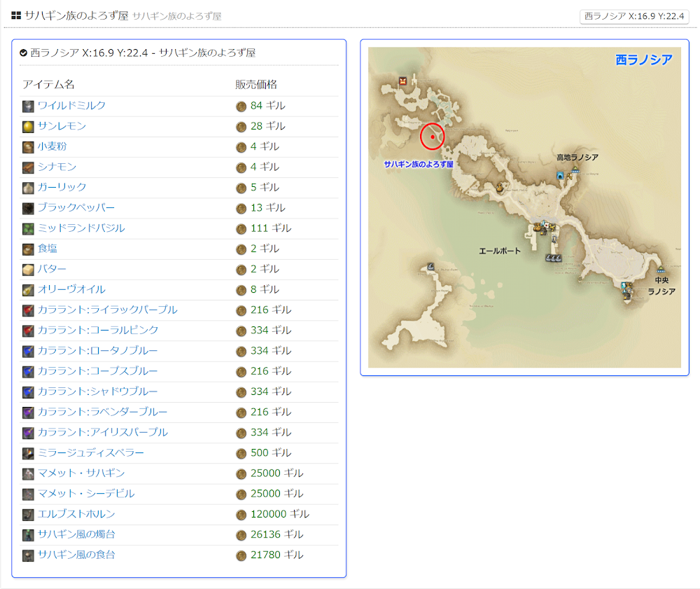Open the カララント:シャドウブルー link
The height and width of the screenshot is (589, 700).
[x=97, y=391]
